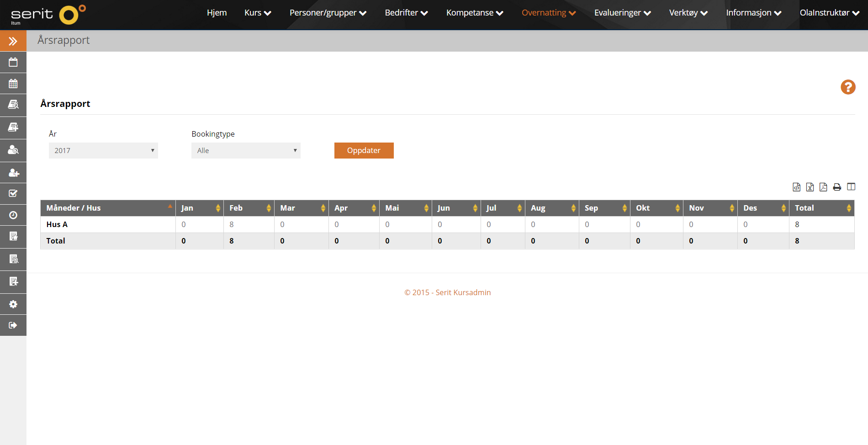
Task: Print the annual report table
Action: (x=837, y=187)
